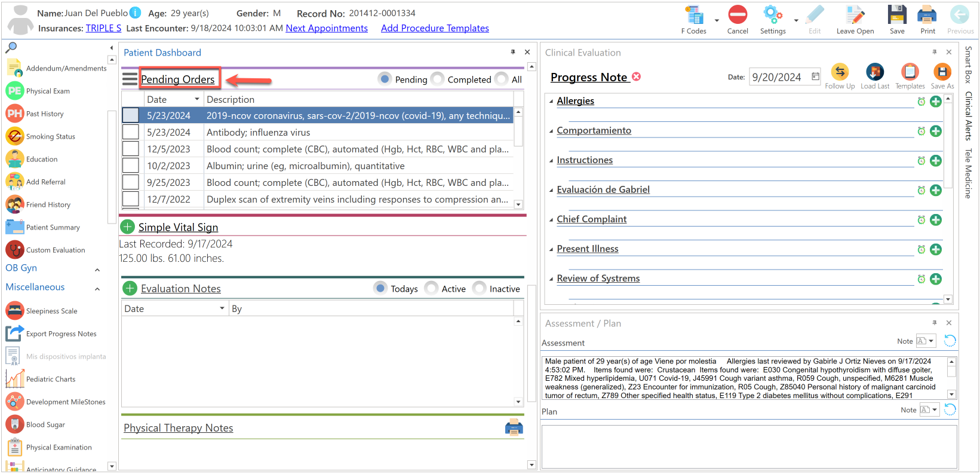The height and width of the screenshot is (474, 980).
Task: Open Friend History sidebar item
Action: point(38,204)
